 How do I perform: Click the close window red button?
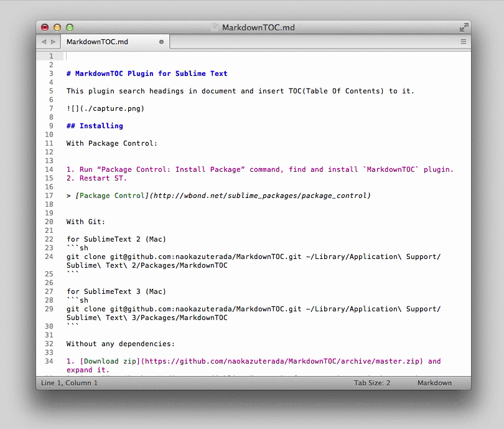45,27
